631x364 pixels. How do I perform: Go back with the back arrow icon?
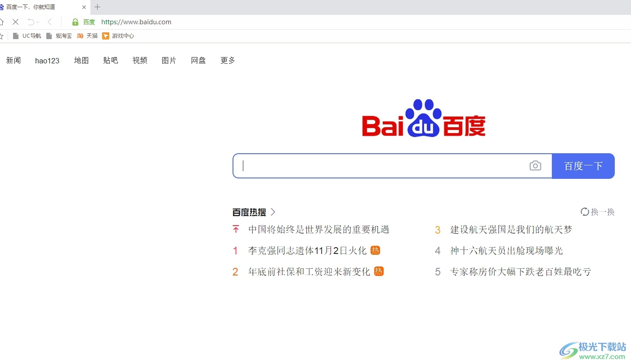coord(50,22)
